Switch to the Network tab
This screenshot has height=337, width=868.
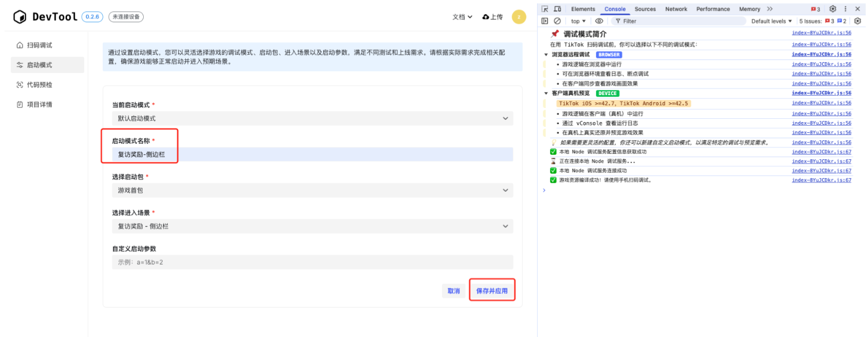click(x=676, y=9)
